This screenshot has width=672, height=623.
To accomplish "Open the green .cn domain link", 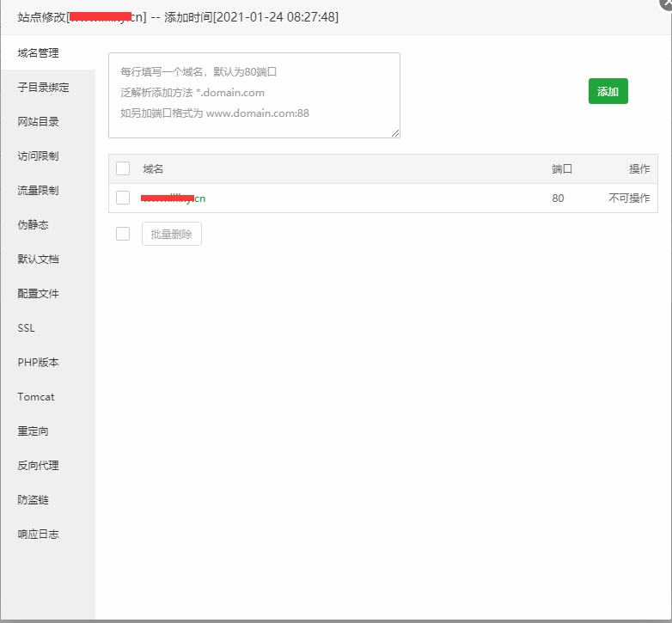I will [x=173, y=198].
